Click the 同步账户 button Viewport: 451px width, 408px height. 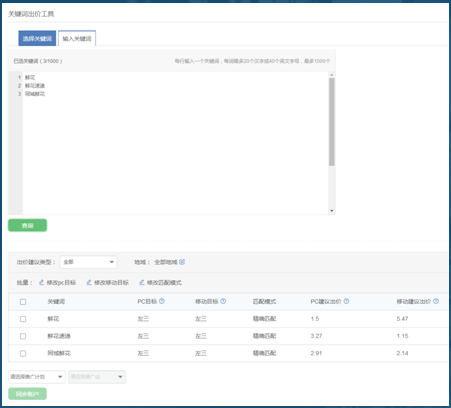(27, 394)
